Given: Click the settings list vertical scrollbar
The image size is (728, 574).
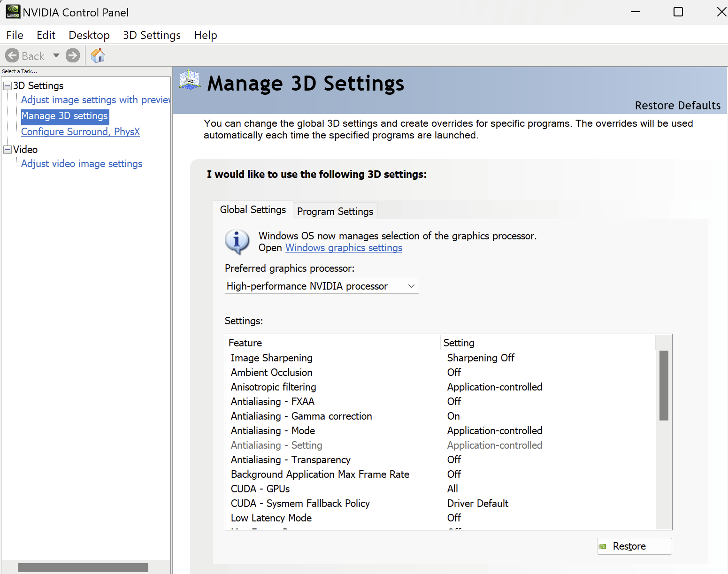Looking at the screenshot, I should click(664, 385).
